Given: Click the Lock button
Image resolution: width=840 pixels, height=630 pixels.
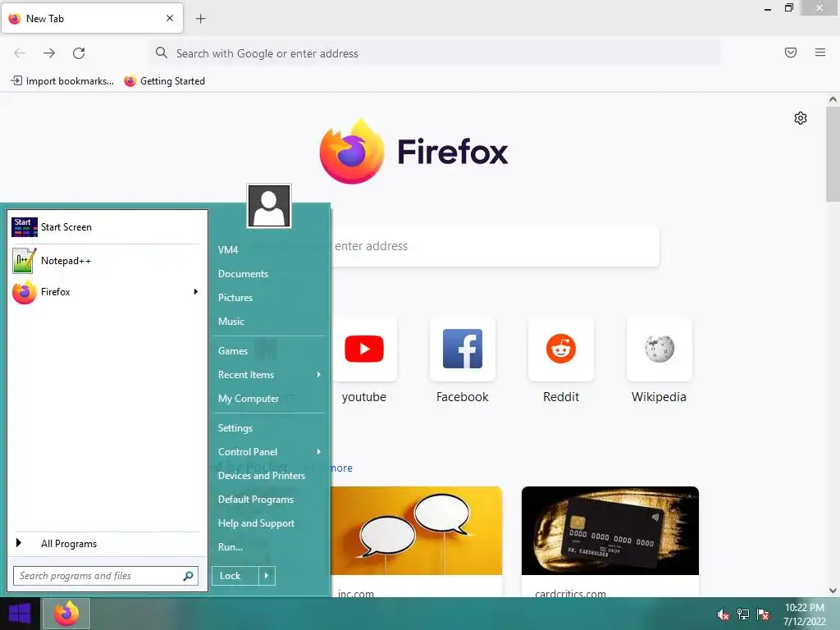Looking at the screenshot, I should [235, 576].
